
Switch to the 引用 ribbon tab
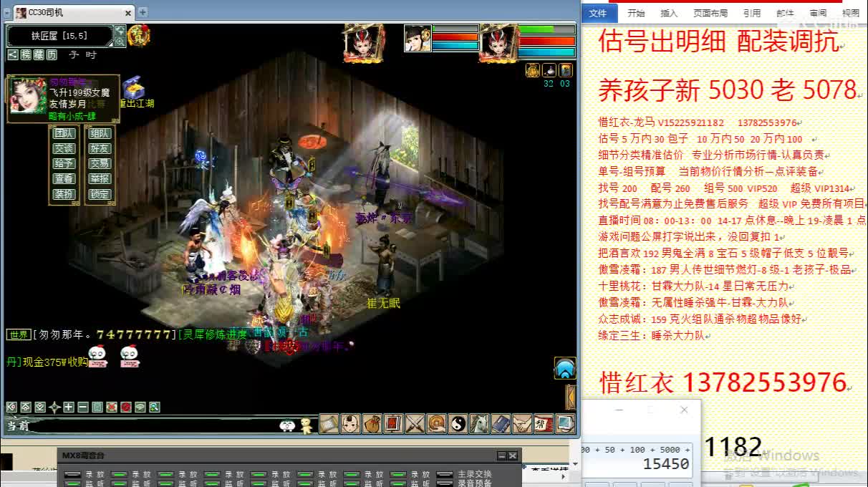[x=752, y=13]
